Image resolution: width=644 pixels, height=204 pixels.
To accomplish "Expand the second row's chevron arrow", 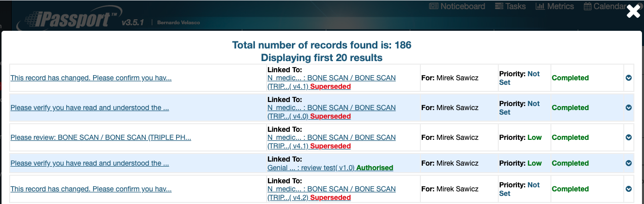I will tap(628, 108).
